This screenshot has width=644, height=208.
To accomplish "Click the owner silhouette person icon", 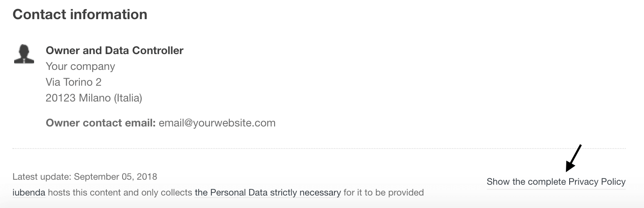I will (24, 54).
